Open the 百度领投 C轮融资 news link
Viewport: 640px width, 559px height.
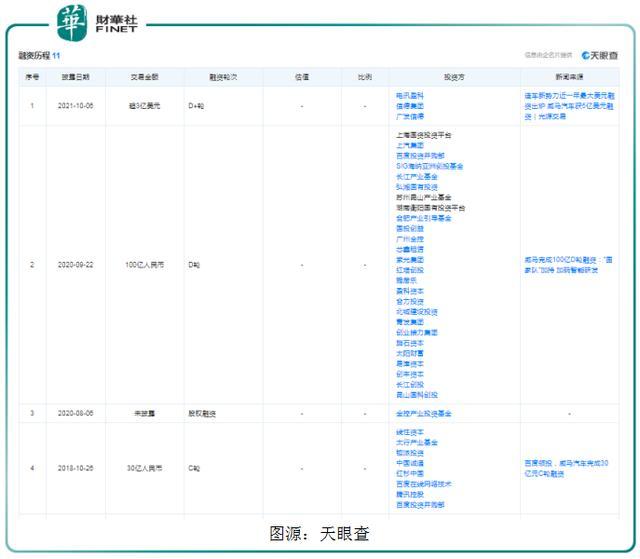[x=566, y=468]
